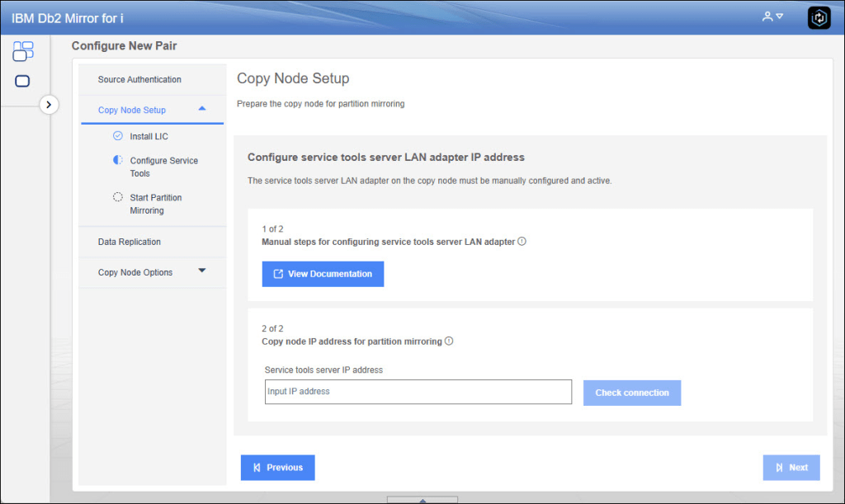This screenshot has width=845, height=504.
Task: Open the user menu dropdown arrow
Action: click(779, 16)
